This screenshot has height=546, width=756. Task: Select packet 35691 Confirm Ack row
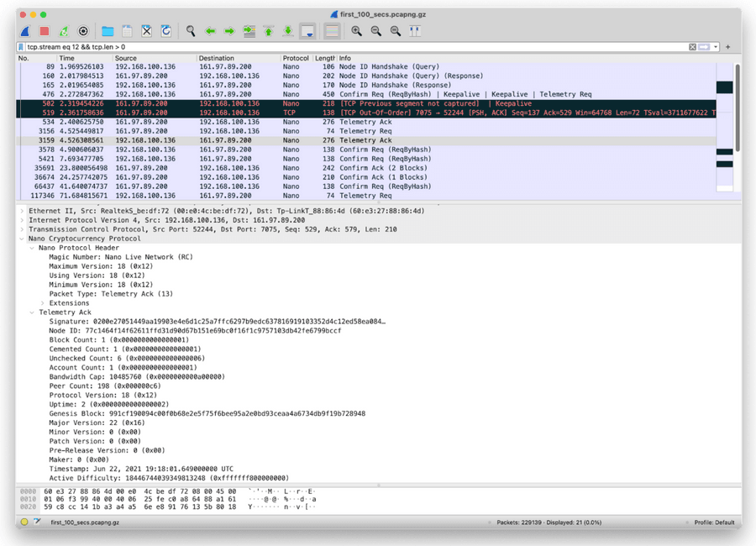coord(366,168)
